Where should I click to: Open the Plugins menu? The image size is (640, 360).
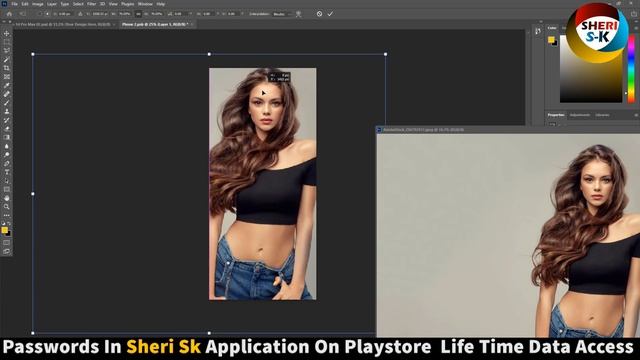click(x=128, y=4)
